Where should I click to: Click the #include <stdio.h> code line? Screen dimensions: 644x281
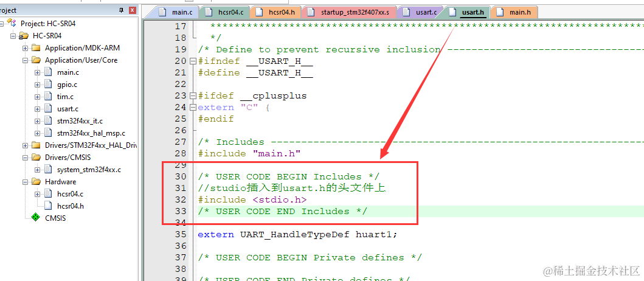[252, 199]
